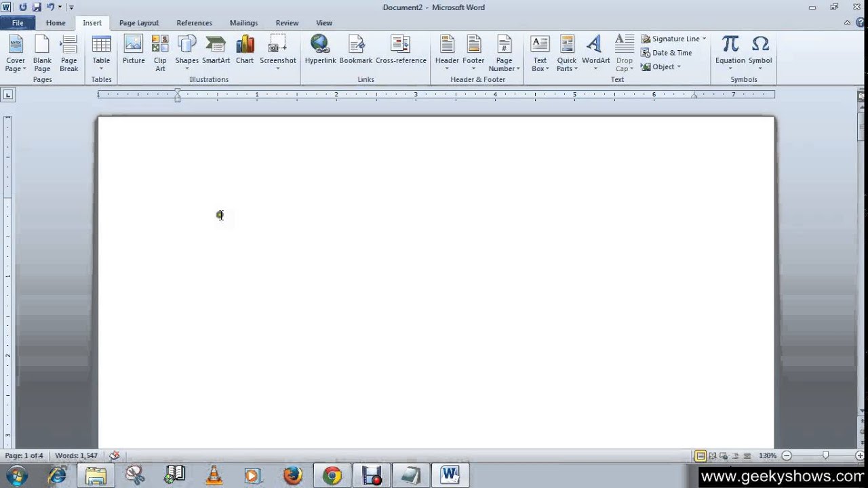Image resolution: width=868 pixels, height=488 pixels.
Task: Open Clip Art pane
Action: [x=160, y=54]
